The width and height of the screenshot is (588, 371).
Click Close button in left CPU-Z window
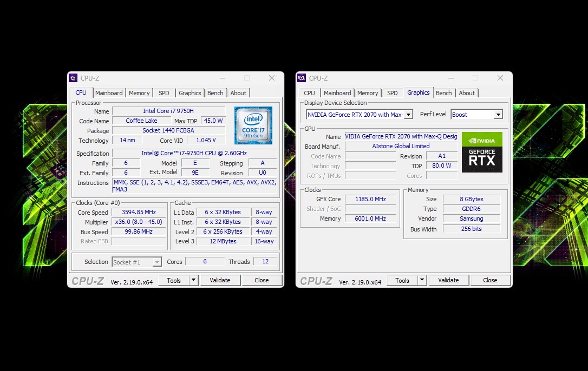click(x=262, y=280)
